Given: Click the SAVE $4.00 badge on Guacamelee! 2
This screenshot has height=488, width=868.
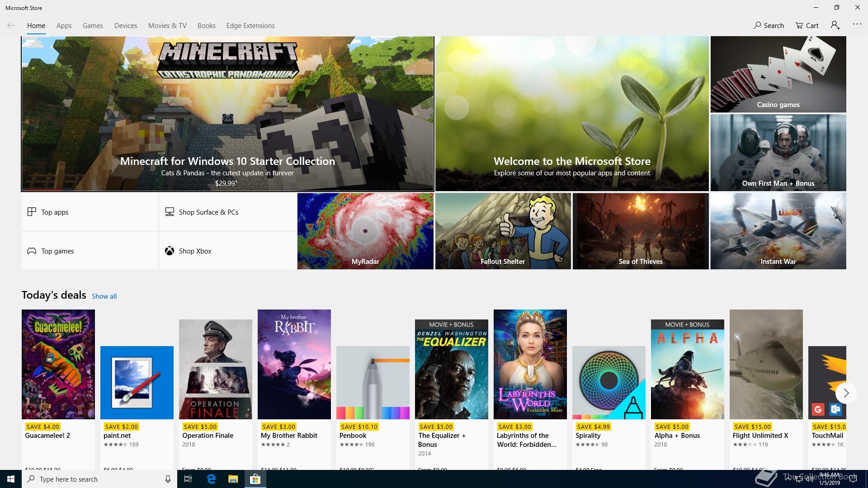Looking at the screenshot, I should point(43,427).
